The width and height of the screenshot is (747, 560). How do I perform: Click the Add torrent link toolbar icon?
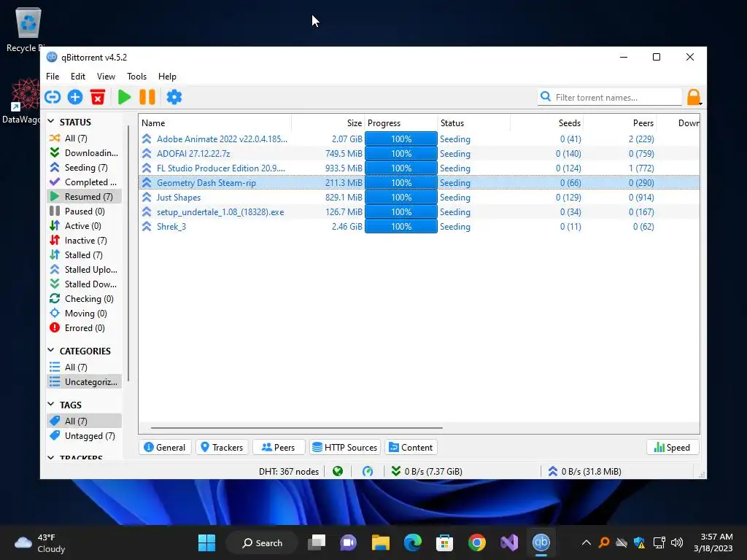point(53,97)
